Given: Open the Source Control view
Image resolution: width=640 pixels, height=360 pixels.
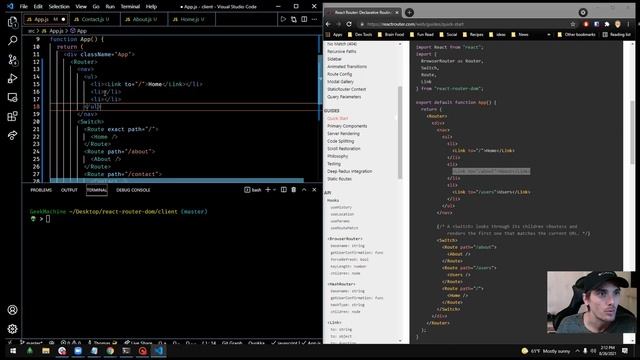Looking at the screenshot, I should pos(12,60).
